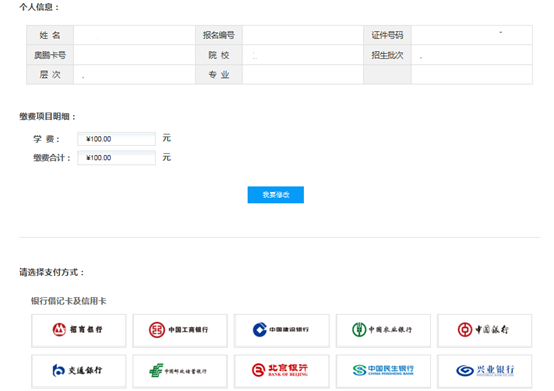Viewport: 554px width, 391px height.
Task: Click the empty value cell beside 报名编号
Action: (303, 35)
